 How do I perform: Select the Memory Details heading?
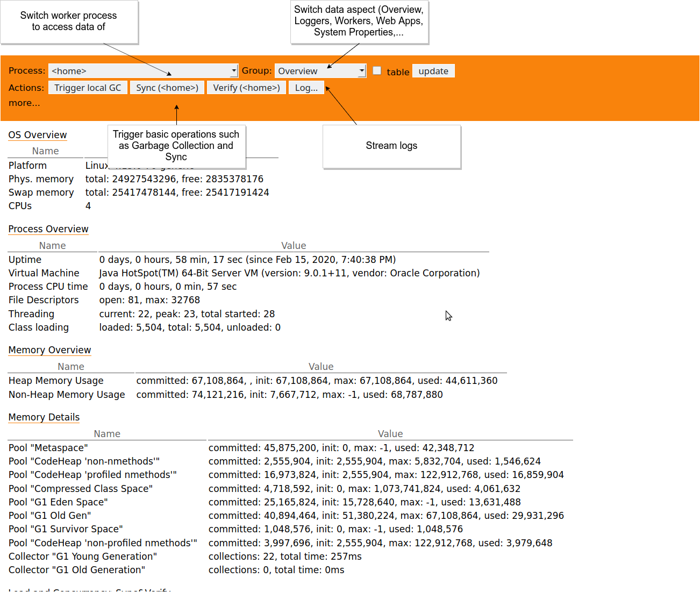click(x=44, y=417)
